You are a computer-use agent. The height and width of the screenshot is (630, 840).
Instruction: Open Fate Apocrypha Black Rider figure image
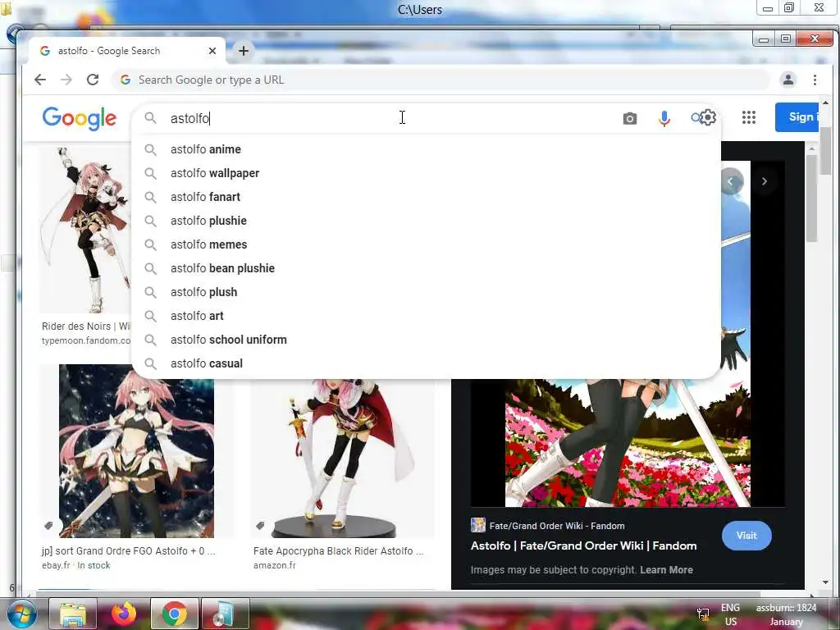click(x=343, y=458)
